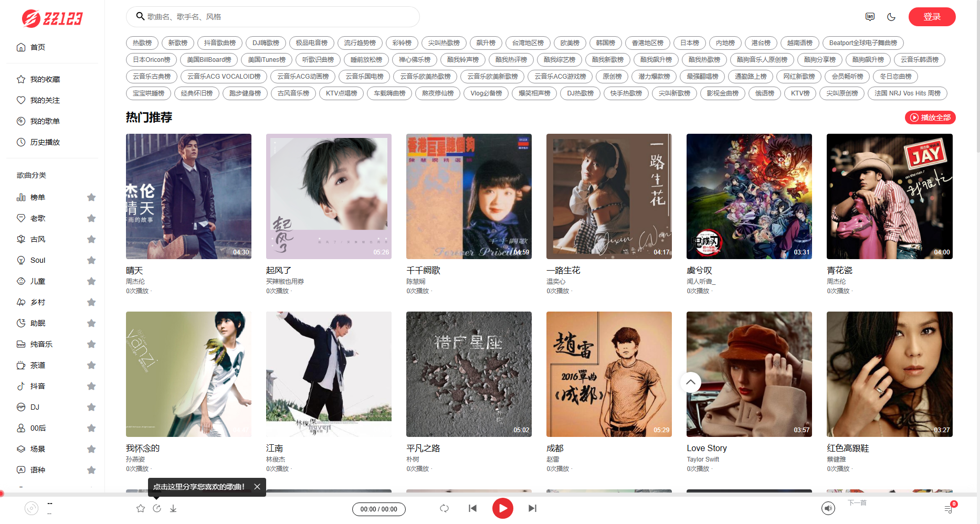
Task: Select the KTV点唱榜 chart tag
Action: [x=342, y=93]
